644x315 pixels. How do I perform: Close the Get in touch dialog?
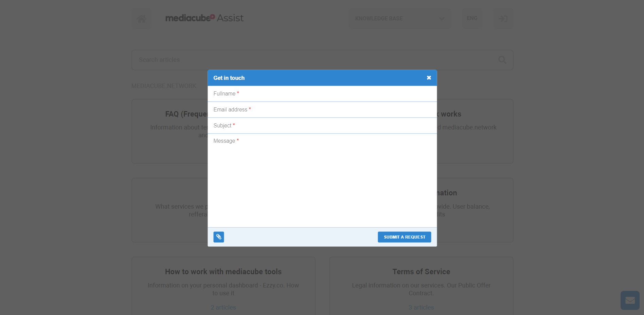(x=429, y=78)
